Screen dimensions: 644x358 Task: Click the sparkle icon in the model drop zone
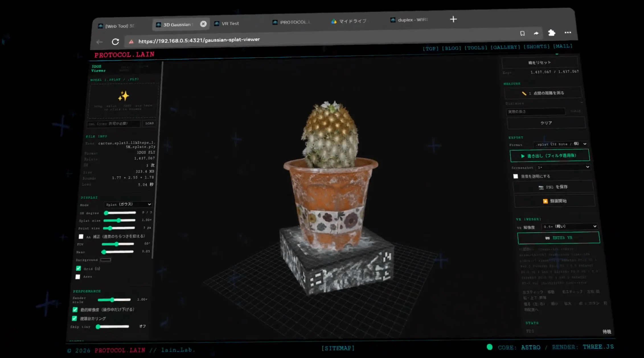(124, 96)
